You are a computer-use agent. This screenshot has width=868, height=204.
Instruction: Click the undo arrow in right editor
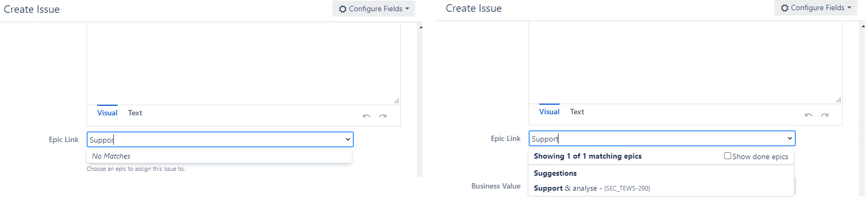[x=808, y=115]
